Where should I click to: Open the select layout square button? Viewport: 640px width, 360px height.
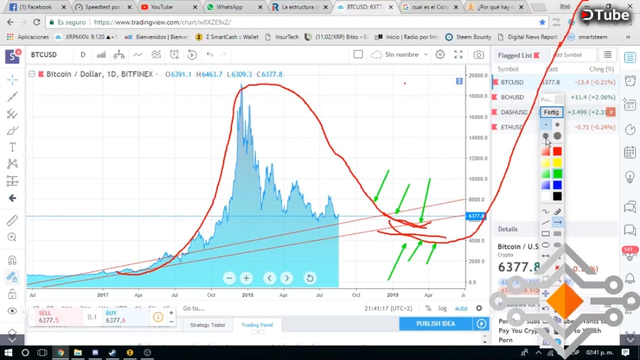point(358,55)
